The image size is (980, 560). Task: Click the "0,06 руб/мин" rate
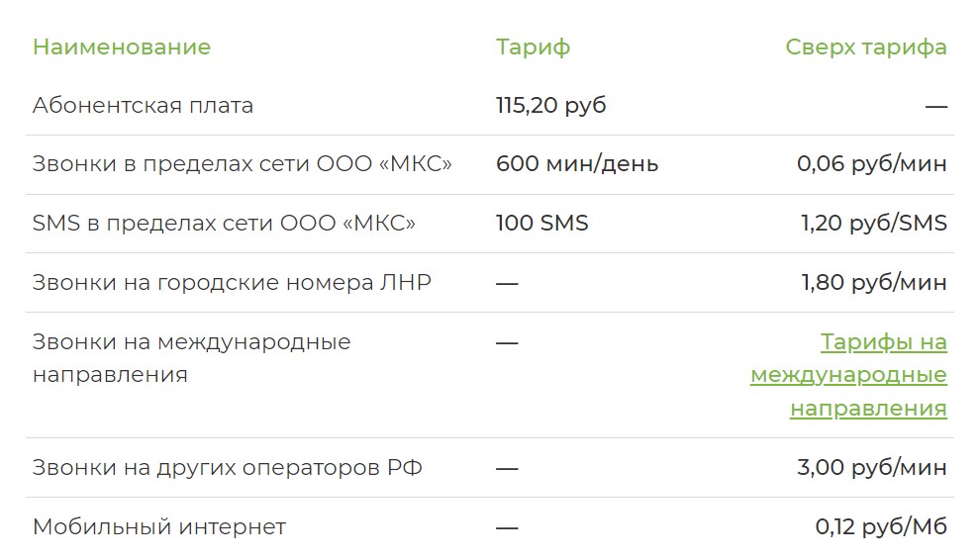click(x=871, y=164)
